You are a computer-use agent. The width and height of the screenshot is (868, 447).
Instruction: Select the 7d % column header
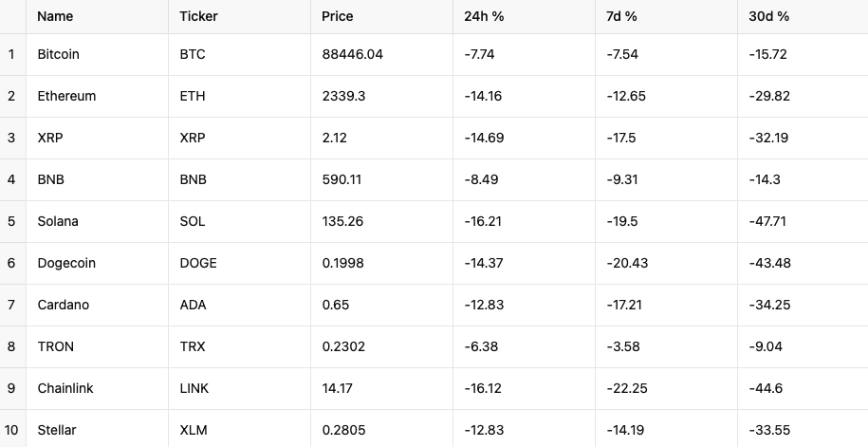pyautogui.click(x=623, y=16)
